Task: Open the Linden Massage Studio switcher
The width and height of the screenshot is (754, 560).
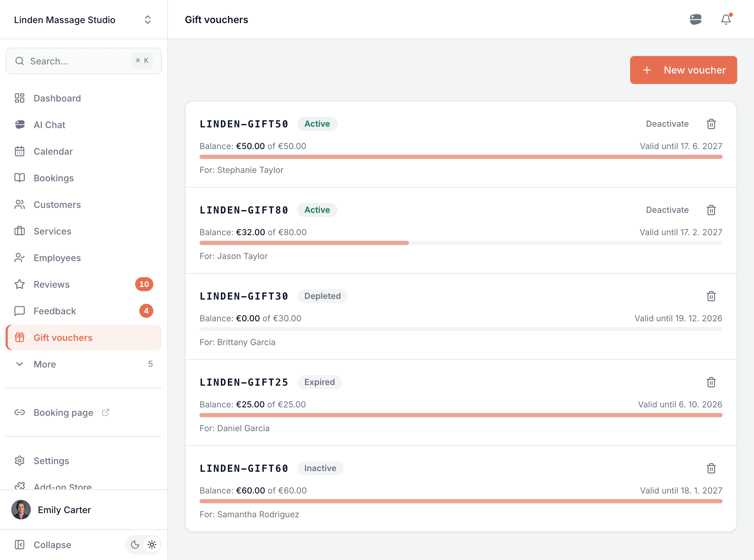Action: pos(83,20)
